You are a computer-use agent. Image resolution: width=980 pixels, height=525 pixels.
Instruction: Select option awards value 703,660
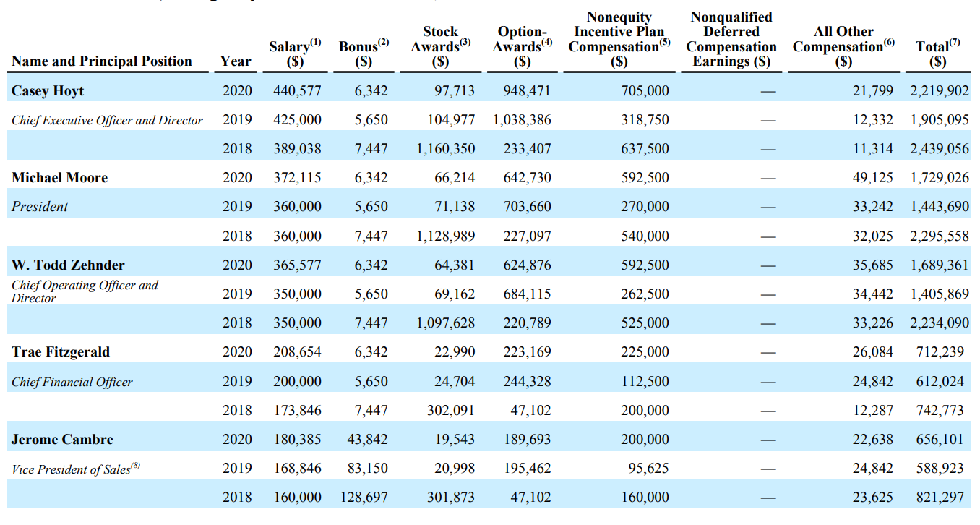527,207
